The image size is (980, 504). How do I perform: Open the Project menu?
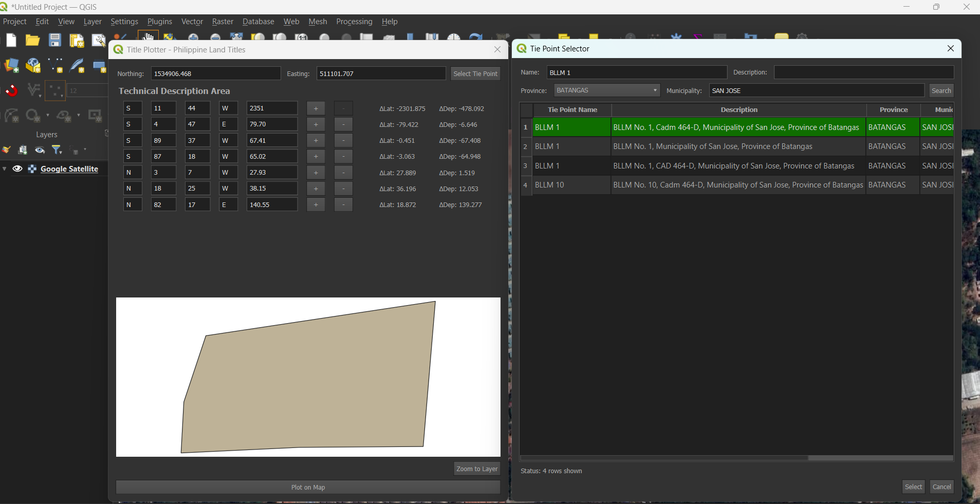click(14, 22)
